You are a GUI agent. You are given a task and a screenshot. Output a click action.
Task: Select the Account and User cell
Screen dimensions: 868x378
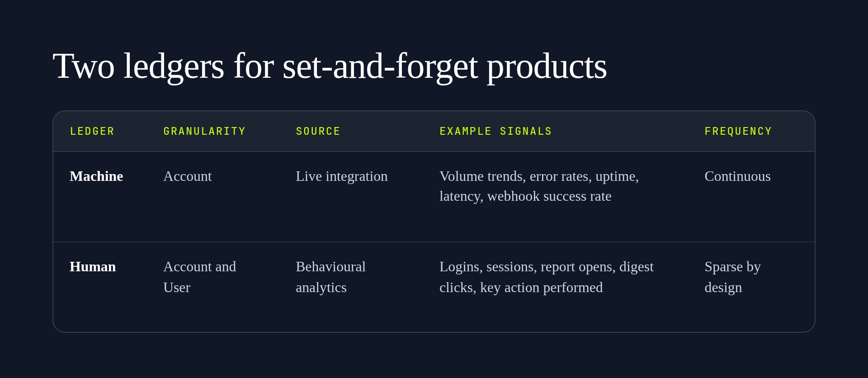point(199,277)
